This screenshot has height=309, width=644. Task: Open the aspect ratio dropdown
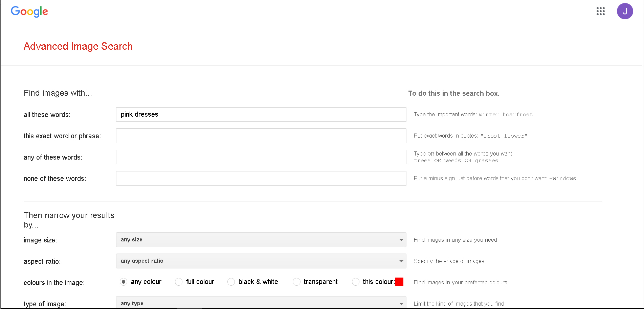[261, 261]
